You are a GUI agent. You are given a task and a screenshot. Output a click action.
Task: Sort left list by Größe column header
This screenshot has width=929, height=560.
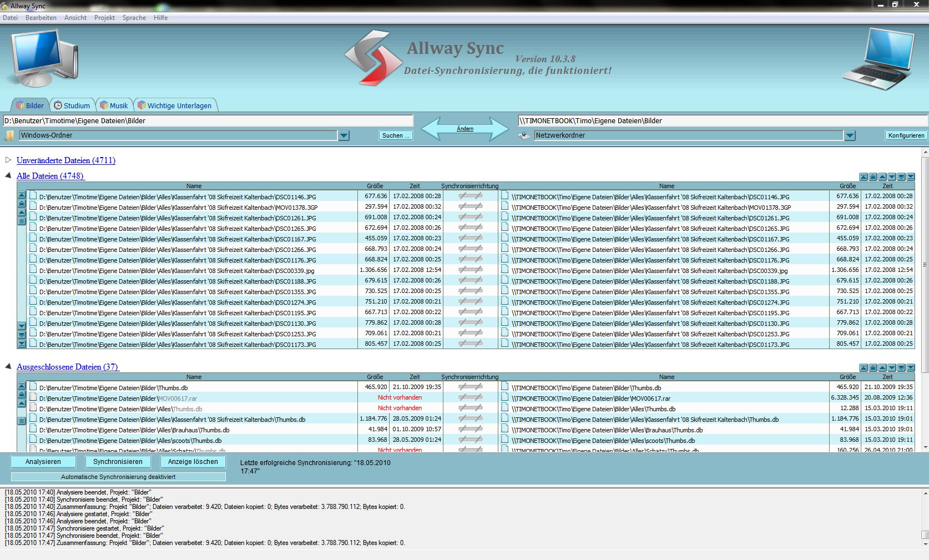(375, 186)
